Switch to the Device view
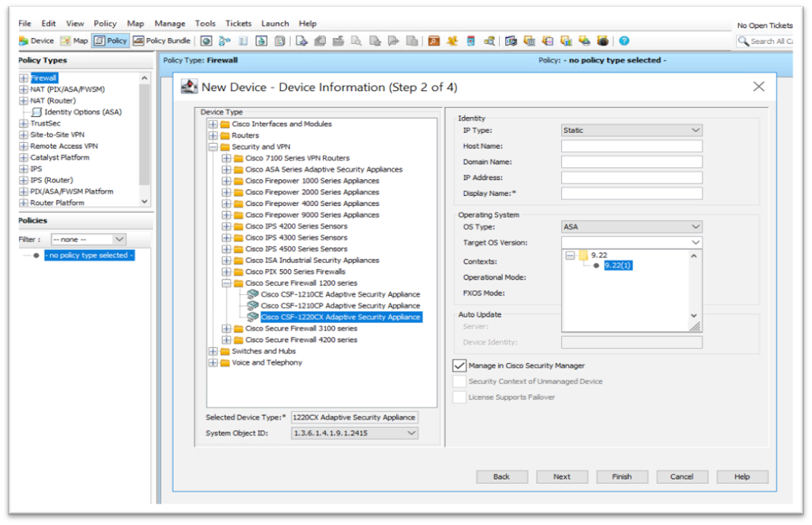Viewport: 812px width, 525px height. tap(36, 40)
